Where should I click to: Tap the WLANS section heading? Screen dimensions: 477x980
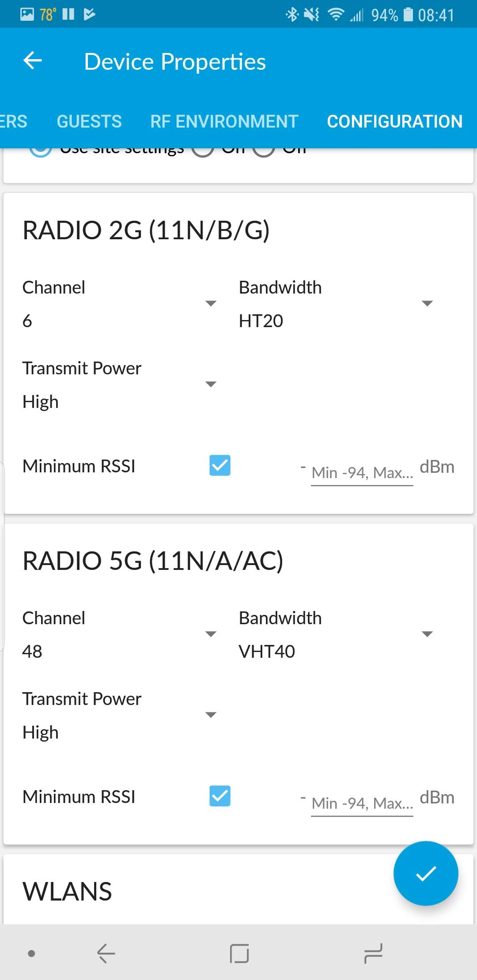(x=68, y=891)
